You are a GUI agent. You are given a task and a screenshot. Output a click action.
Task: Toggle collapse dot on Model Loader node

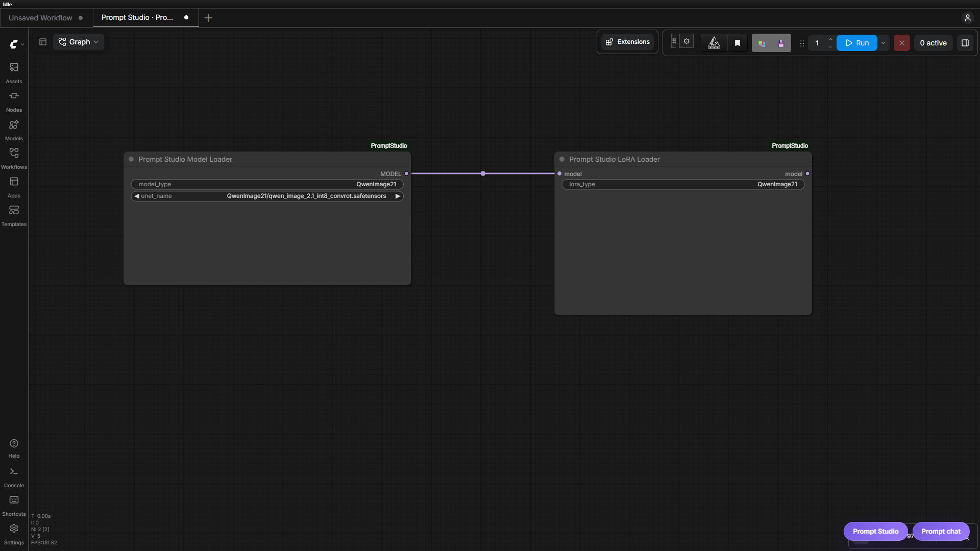[131, 159]
